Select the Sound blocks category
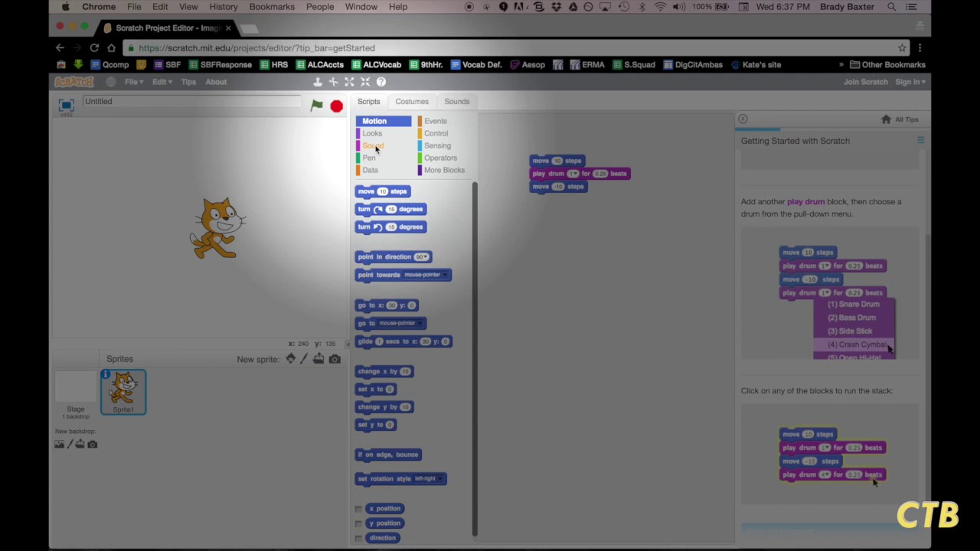 click(x=373, y=145)
